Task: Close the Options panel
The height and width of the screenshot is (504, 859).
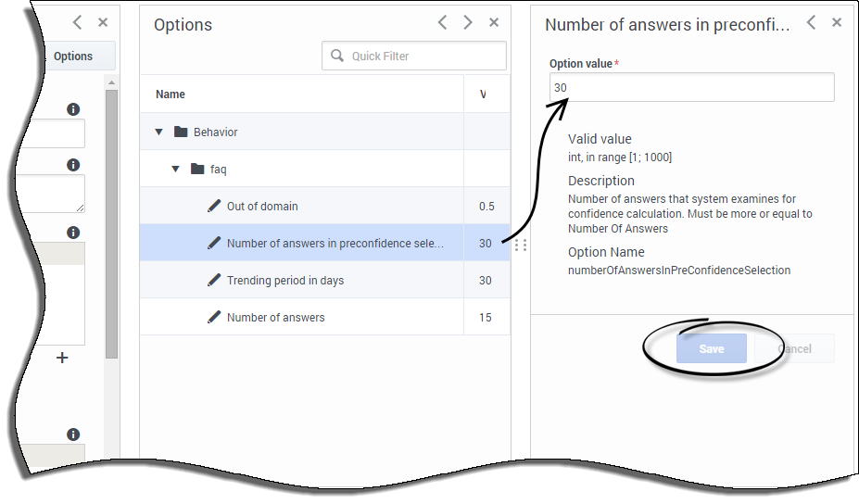Action: coord(494,22)
